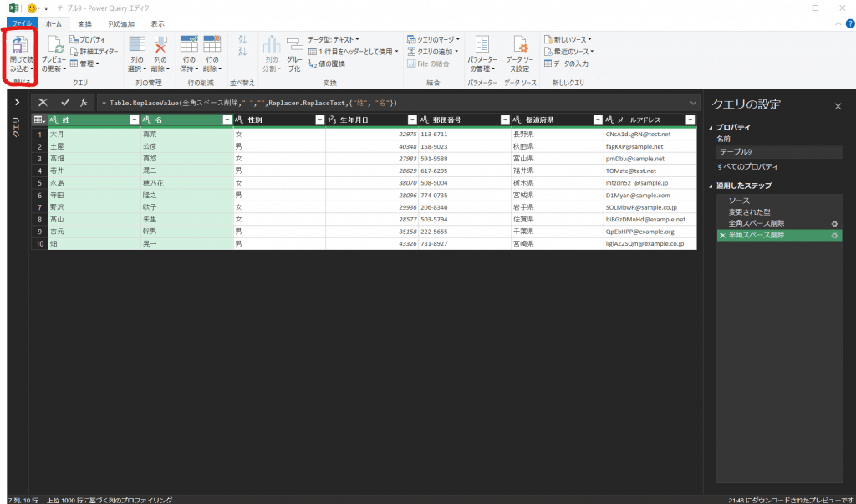Click the グループ化 group by icon
The width and height of the screenshot is (856, 504).
coord(294,47)
